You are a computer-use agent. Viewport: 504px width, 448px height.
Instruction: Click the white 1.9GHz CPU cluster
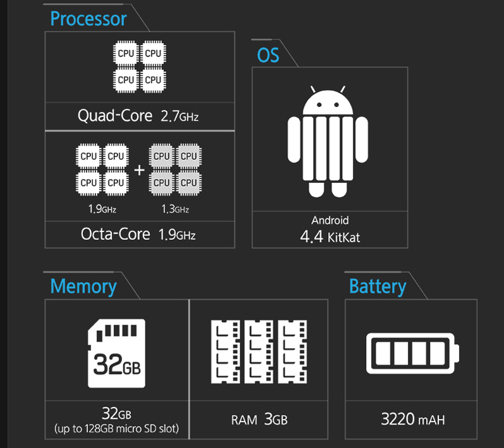pyautogui.click(x=102, y=170)
